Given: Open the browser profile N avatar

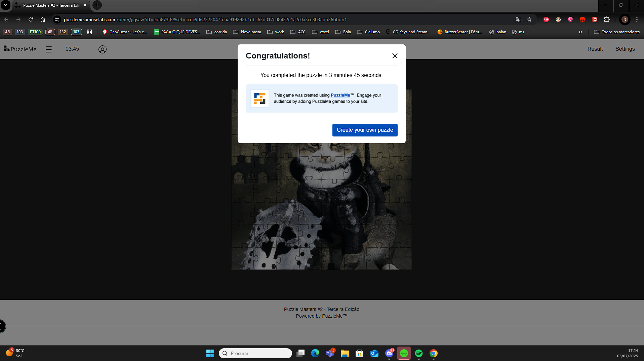Looking at the screenshot, I should tap(625, 19).
